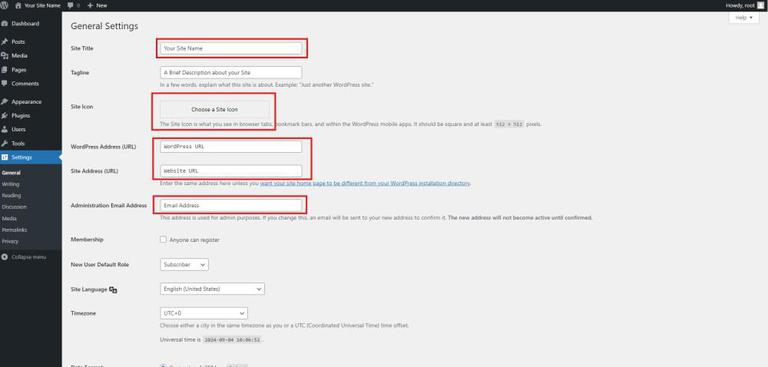Click the General Settings heading
The image size is (768, 367).
pos(104,26)
